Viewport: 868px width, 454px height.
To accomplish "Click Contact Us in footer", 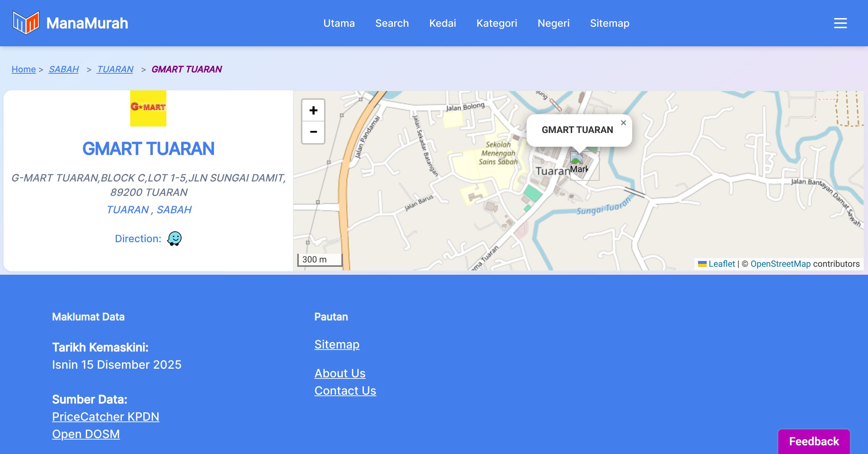I will 345,390.
